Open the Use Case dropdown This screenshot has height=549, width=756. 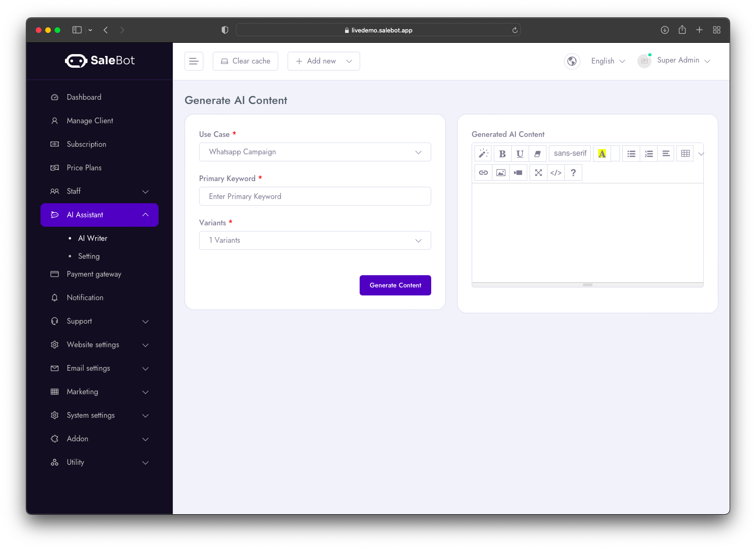click(315, 152)
